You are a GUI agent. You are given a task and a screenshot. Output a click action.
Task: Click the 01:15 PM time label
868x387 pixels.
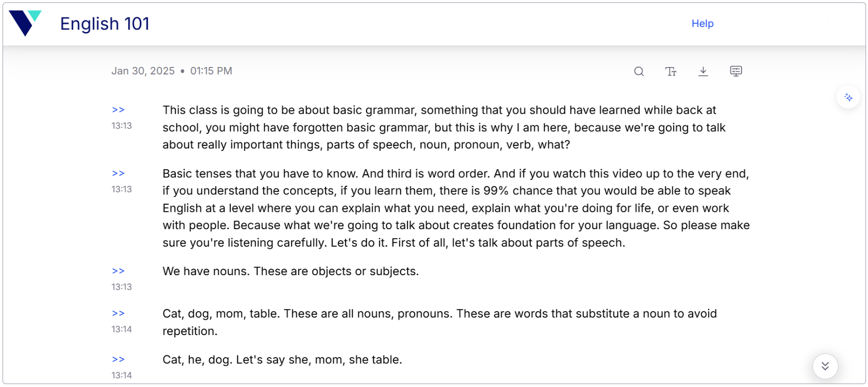211,70
